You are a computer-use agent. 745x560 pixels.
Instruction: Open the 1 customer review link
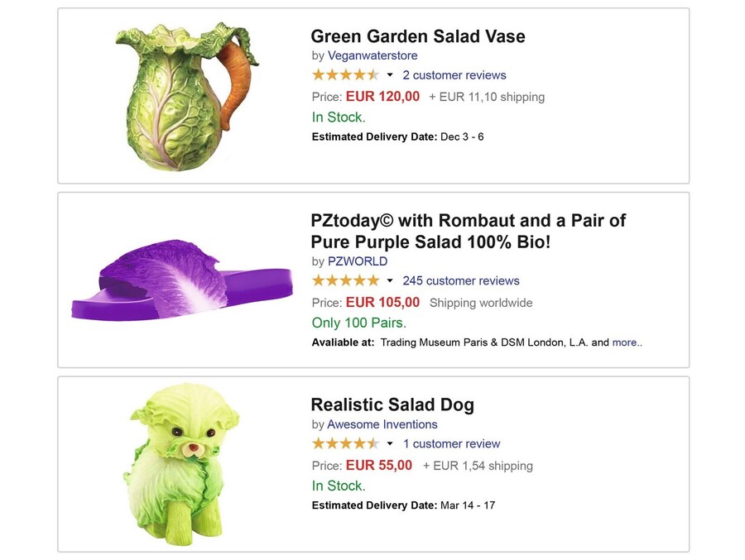[x=451, y=443]
